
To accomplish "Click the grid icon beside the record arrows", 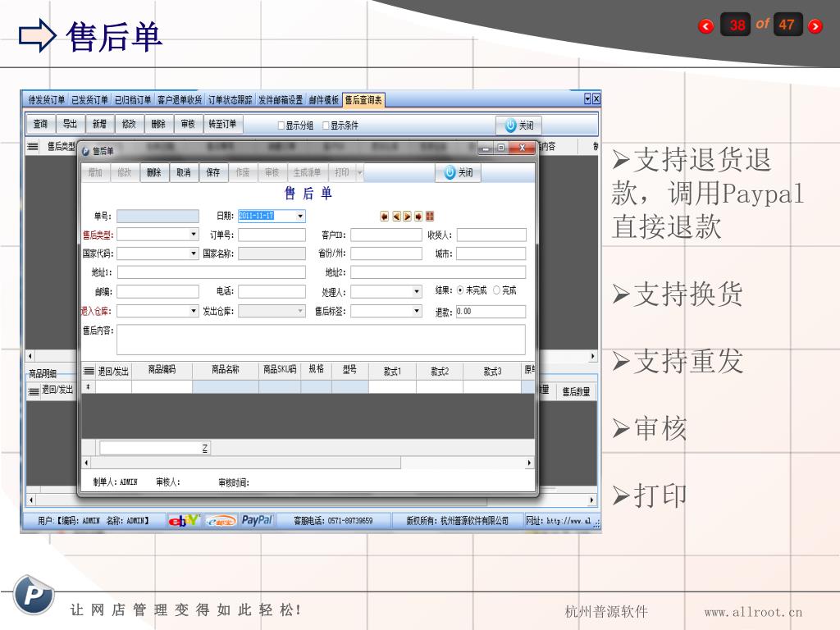I will [430, 216].
